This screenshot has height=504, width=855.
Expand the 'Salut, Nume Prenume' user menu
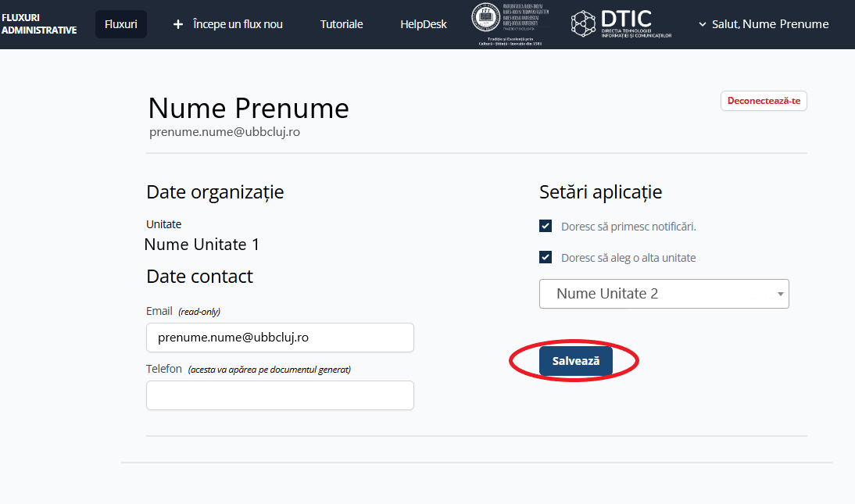[x=764, y=24]
